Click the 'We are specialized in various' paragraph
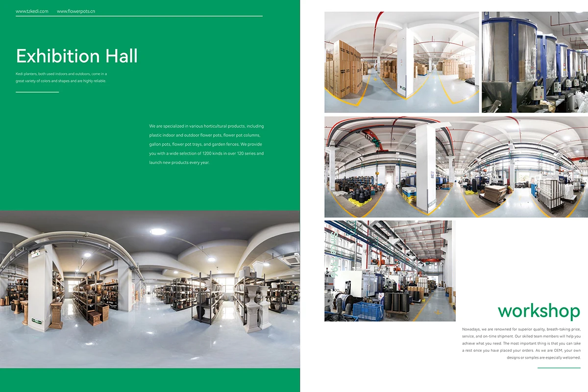Image resolution: width=588 pixels, height=392 pixels. pyautogui.click(x=206, y=144)
